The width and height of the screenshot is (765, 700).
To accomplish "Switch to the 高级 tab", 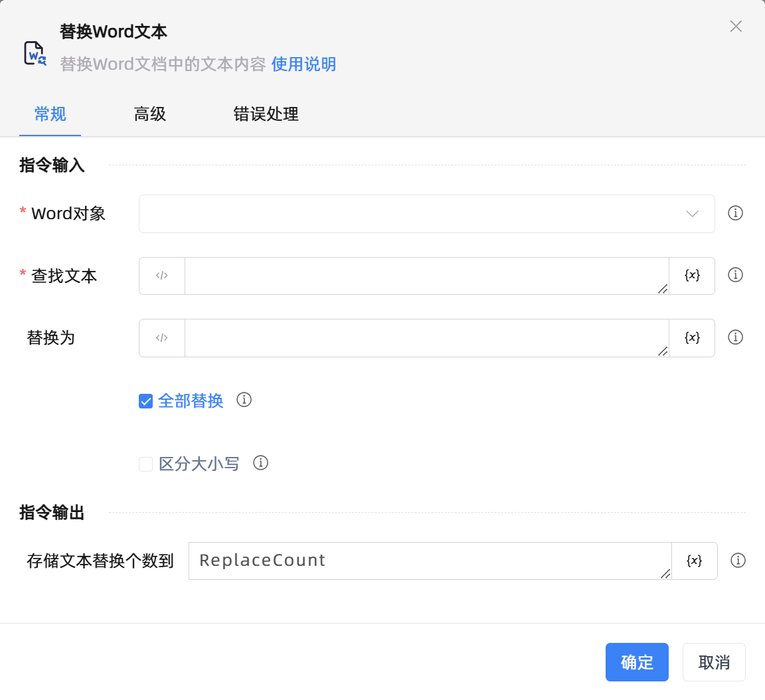I will point(150,114).
